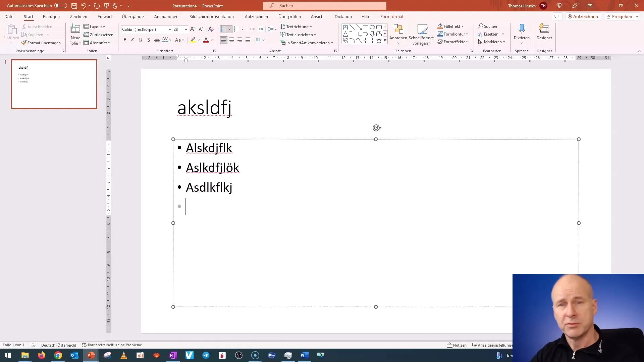Toggle underline (U) formatting
This screenshot has height=362, width=644.
point(141,40)
